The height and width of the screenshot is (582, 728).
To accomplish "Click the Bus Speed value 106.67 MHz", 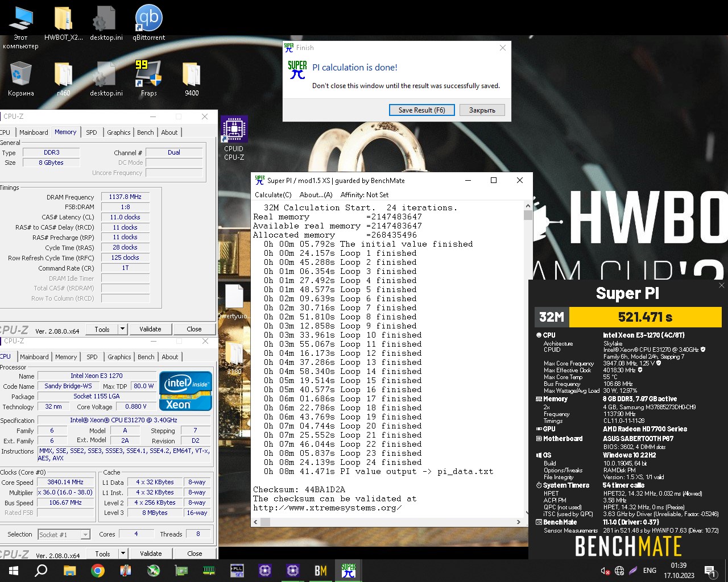I will coord(65,502).
